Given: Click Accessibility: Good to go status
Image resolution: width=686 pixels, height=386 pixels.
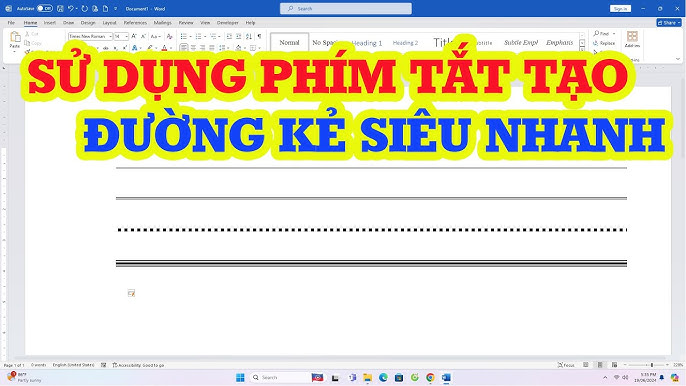Looking at the screenshot, I should pyautogui.click(x=138, y=365).
